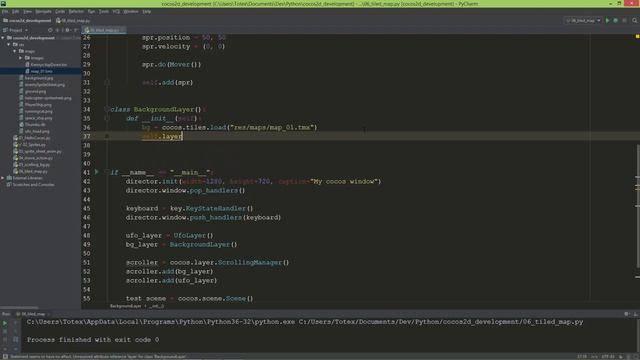Open the File menu
This screenshot has width=640, height=360.
click(x=5, y=11)
